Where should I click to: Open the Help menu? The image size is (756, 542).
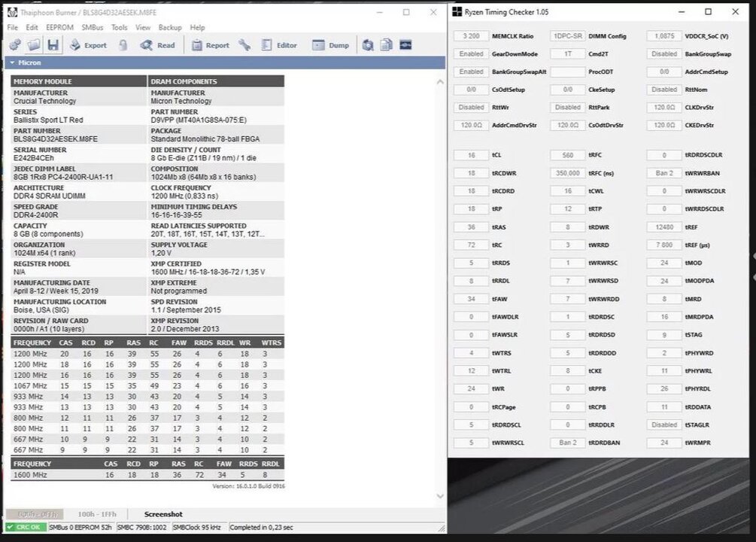[x=197, y=28]
